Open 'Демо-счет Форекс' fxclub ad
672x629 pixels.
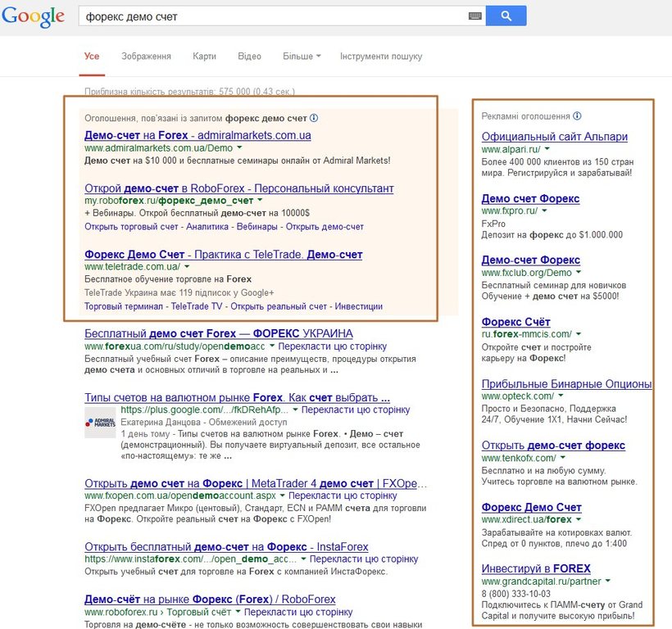tap(530, 260)
